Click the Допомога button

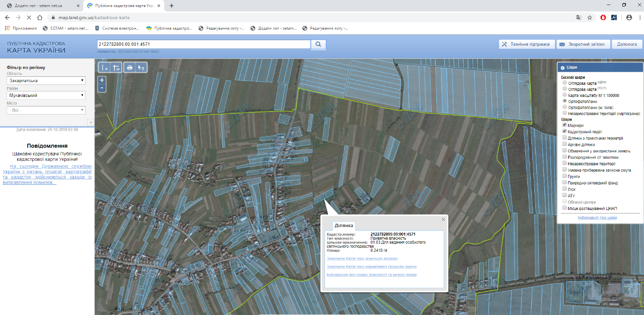pos(627,44)
